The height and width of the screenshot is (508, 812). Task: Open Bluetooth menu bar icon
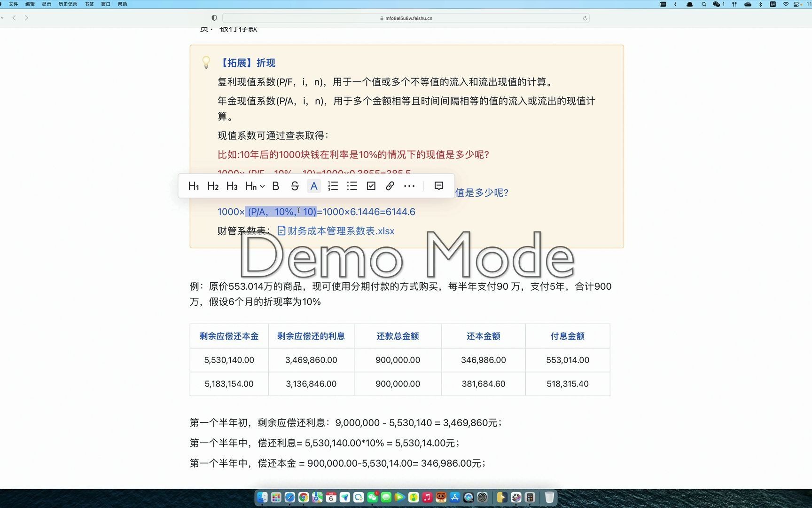(760, 4)
